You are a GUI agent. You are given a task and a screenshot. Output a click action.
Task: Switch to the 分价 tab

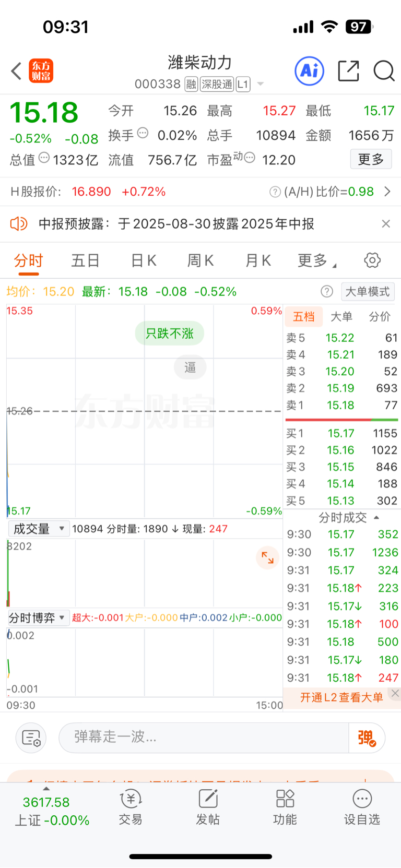pos(380,317)
